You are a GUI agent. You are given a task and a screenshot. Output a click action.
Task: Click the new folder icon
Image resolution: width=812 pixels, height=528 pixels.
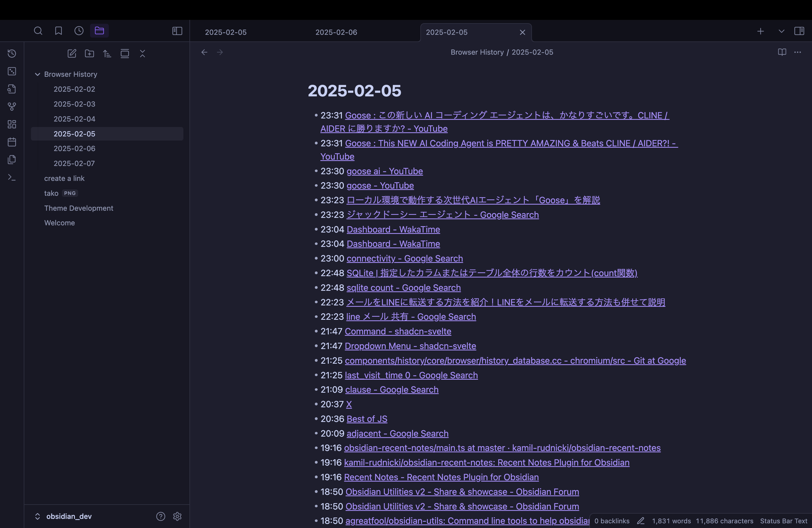point(89,54)
